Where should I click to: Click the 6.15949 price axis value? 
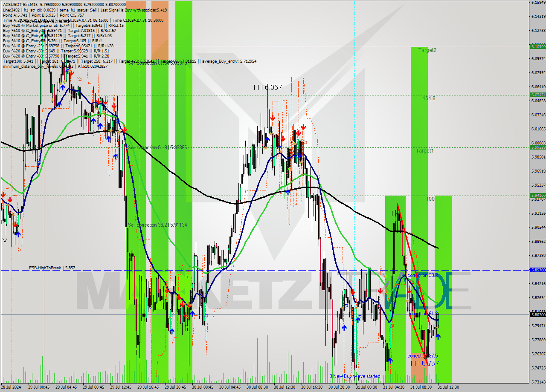tap(538, 3)
